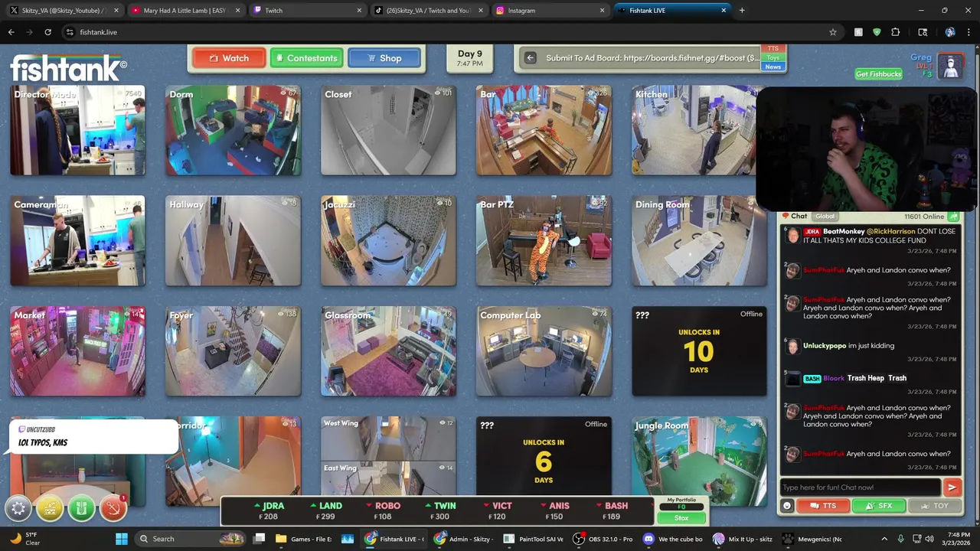Image resolution: width=980 pixels, height=551 pixels.
Task: Open the Jacuzzi camera feed
Action: click(x=389, y=240)
